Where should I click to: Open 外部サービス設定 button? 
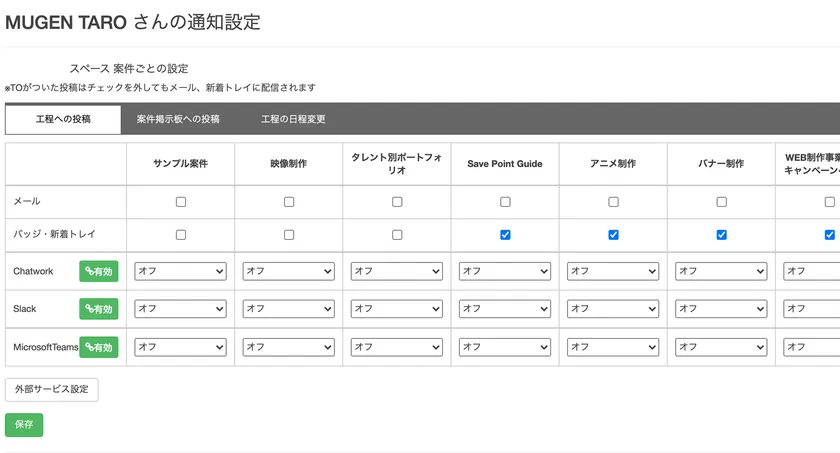[x=52, y=389]
